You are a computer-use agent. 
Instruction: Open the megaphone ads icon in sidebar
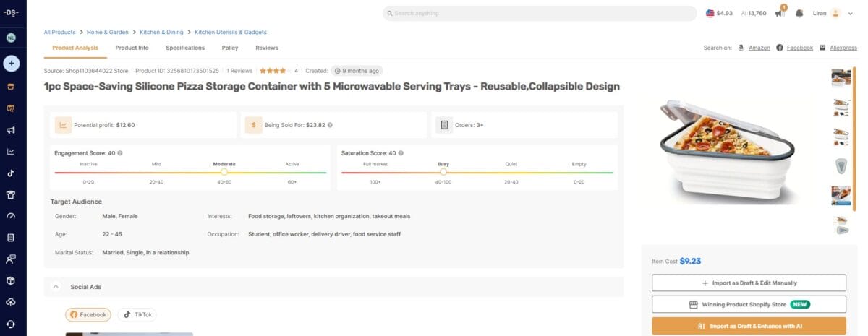[11, 130]
